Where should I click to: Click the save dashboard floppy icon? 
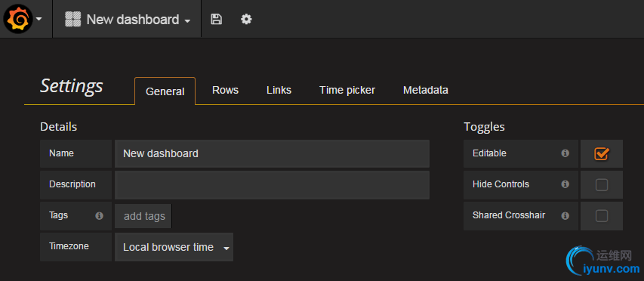tap(216, 19)
